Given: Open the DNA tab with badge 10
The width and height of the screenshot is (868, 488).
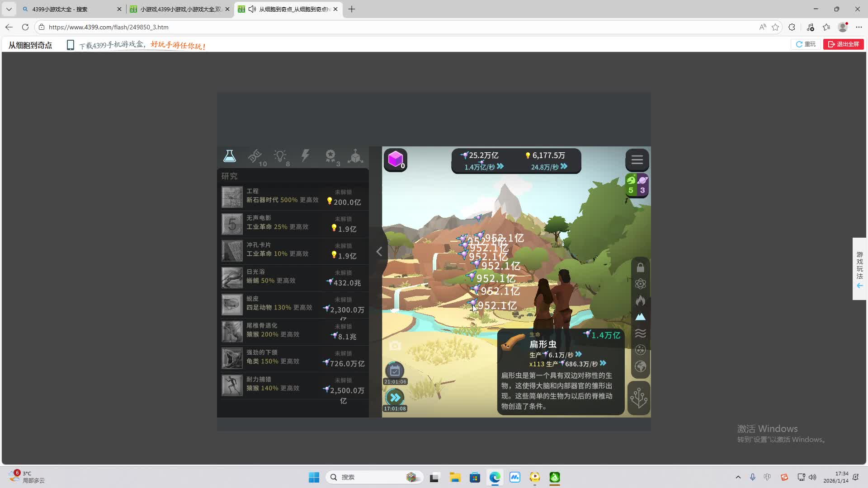Looking at the screenshot, I should pyautogui.click(x=255, y=156).
